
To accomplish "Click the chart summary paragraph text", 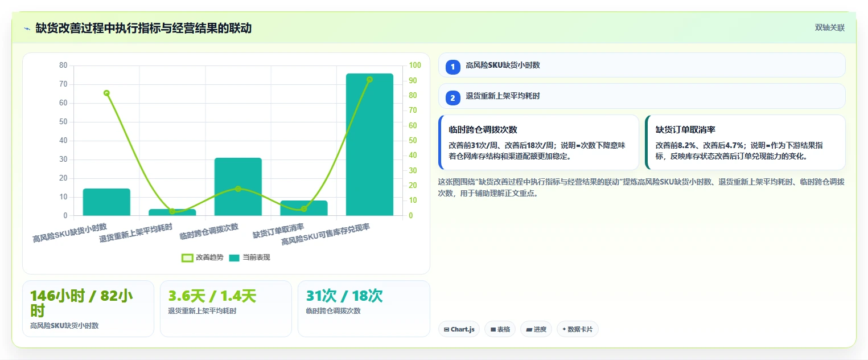I will pos(641,187).
